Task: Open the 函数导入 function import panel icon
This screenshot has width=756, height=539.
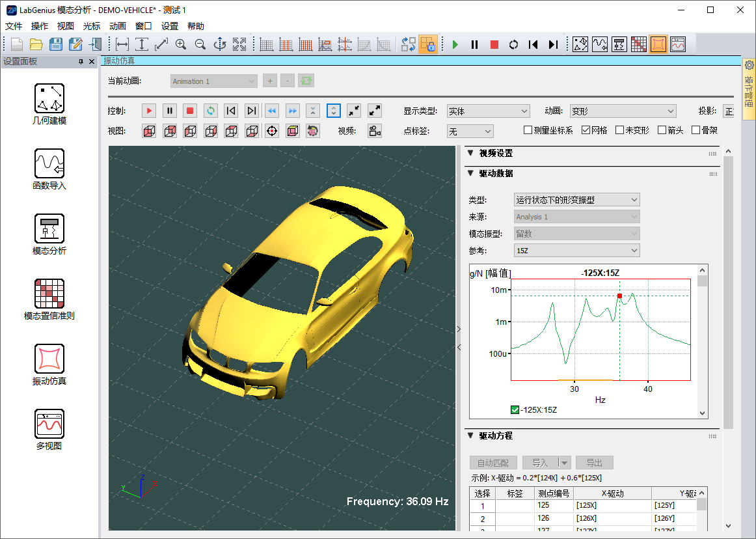Action: pos(49,163)
